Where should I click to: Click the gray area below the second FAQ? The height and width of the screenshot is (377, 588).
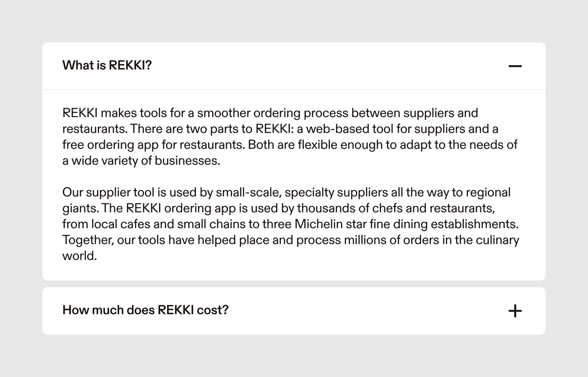point(294,357)
